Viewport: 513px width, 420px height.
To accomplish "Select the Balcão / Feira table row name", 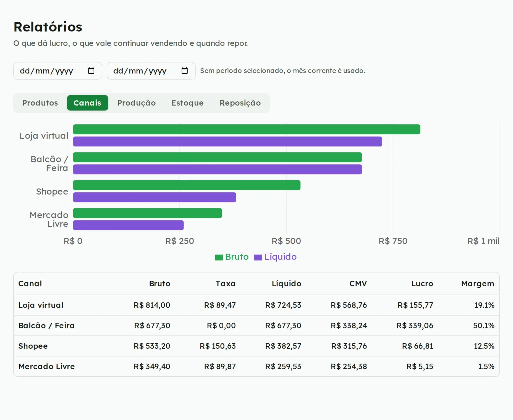I will tap(46, 326).
